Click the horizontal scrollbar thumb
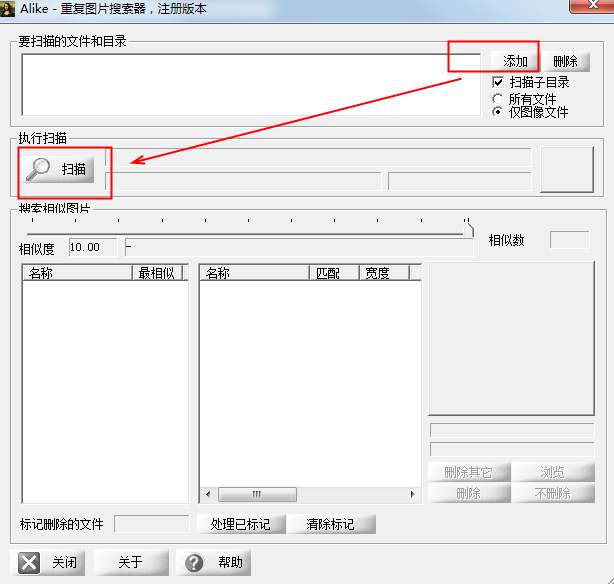Viewport: 614px width, 584px height. point(257,494)
